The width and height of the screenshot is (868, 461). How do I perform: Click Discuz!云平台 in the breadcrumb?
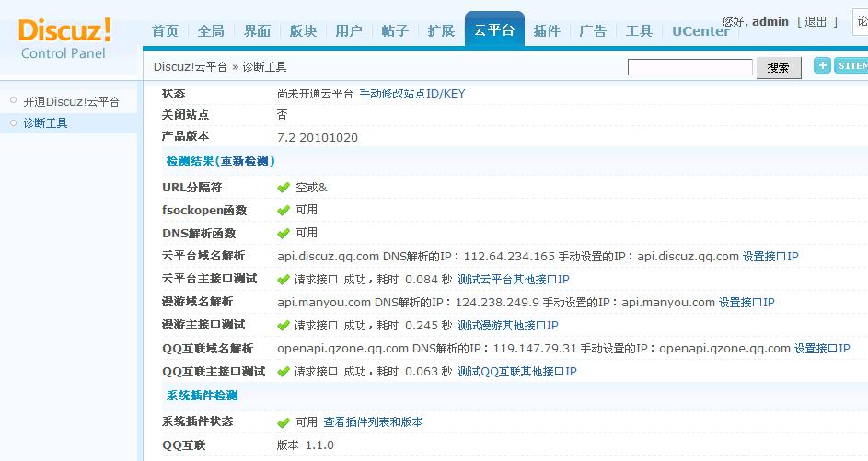point(191,67)
